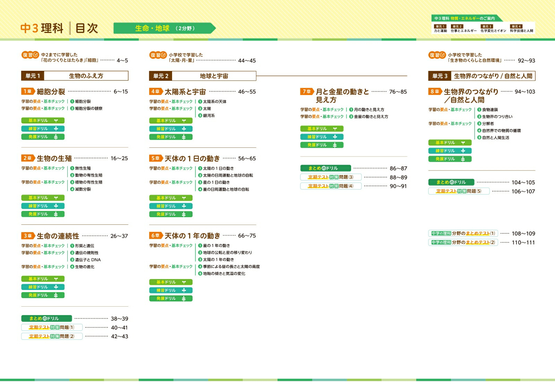Click the item ② 太陽の日周運動と地球の自転
The image size is (555, 392).
pyautogui.click(x=225, y=176)
